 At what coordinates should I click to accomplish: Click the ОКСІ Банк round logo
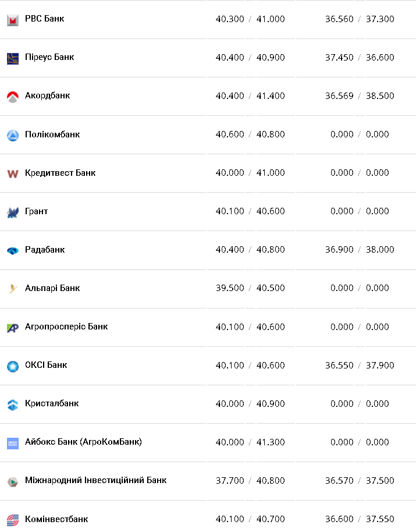(x=13, y=366)
